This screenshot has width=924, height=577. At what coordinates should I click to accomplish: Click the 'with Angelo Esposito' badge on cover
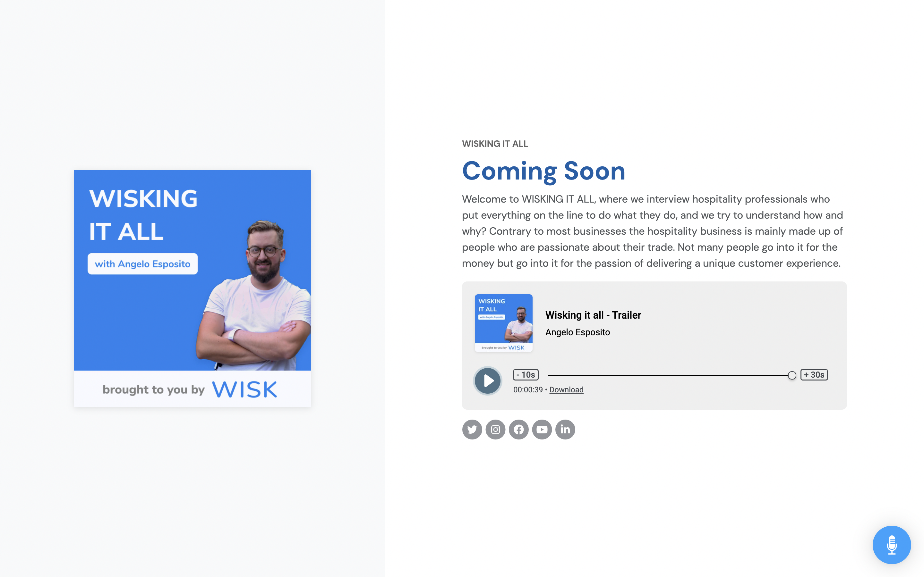click(142, 264)
